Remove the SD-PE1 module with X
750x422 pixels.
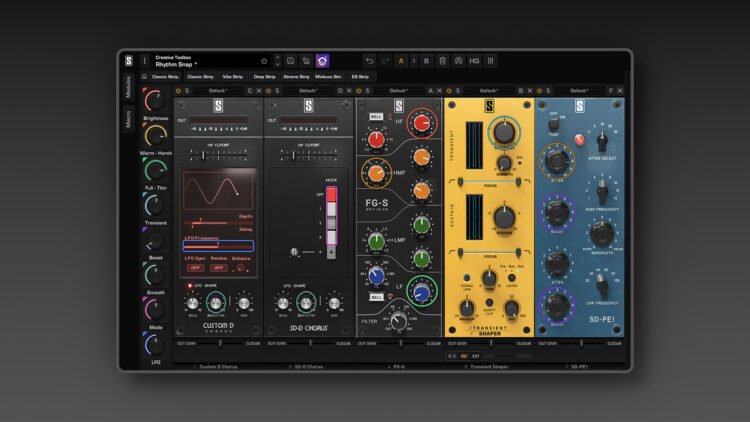[x=620, y=90]
